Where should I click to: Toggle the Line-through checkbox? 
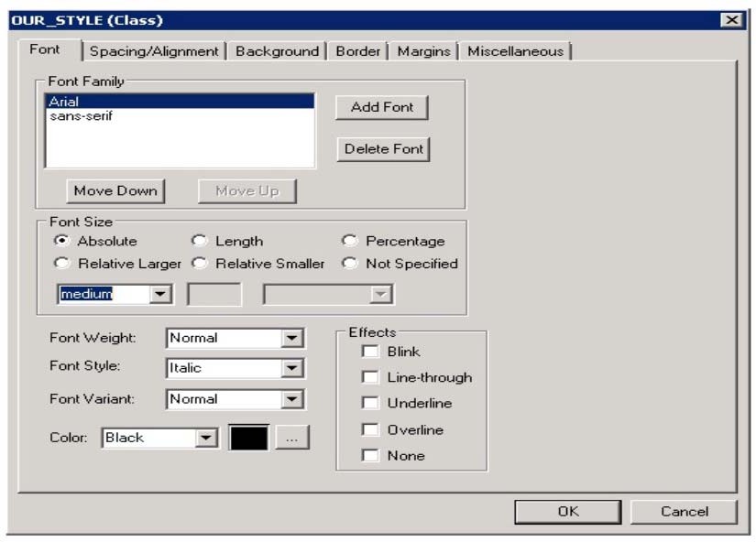point(370,377)
